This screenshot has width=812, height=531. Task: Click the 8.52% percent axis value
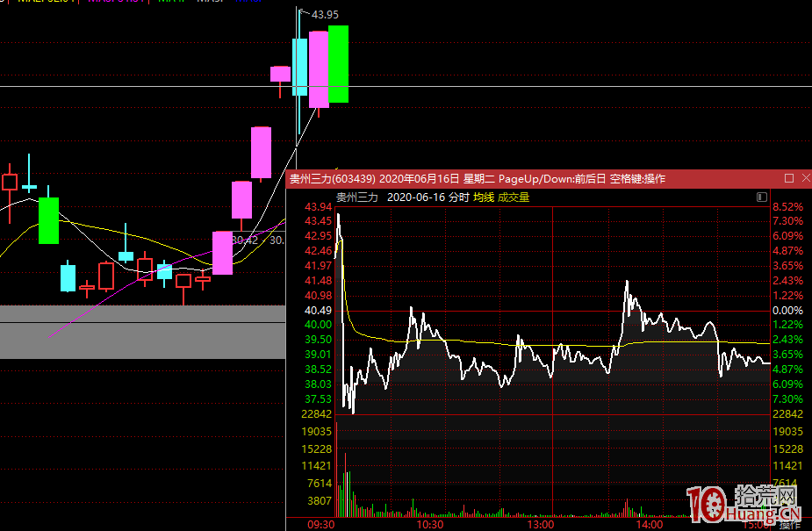[787, 207]
